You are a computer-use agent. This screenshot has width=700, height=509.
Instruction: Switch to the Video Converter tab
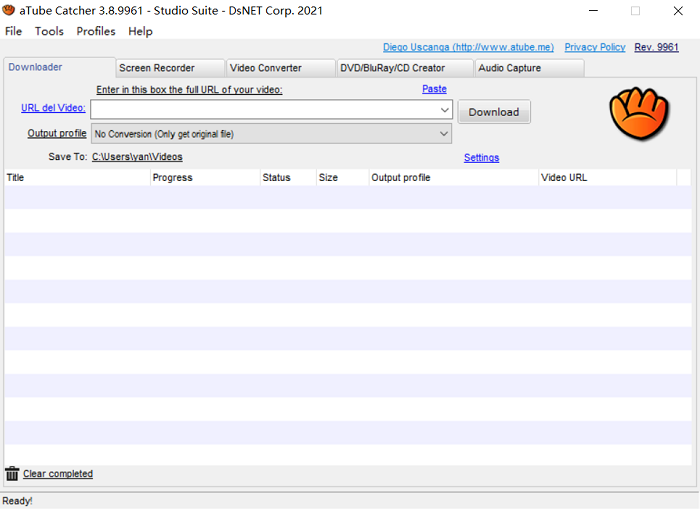(281, 68)
